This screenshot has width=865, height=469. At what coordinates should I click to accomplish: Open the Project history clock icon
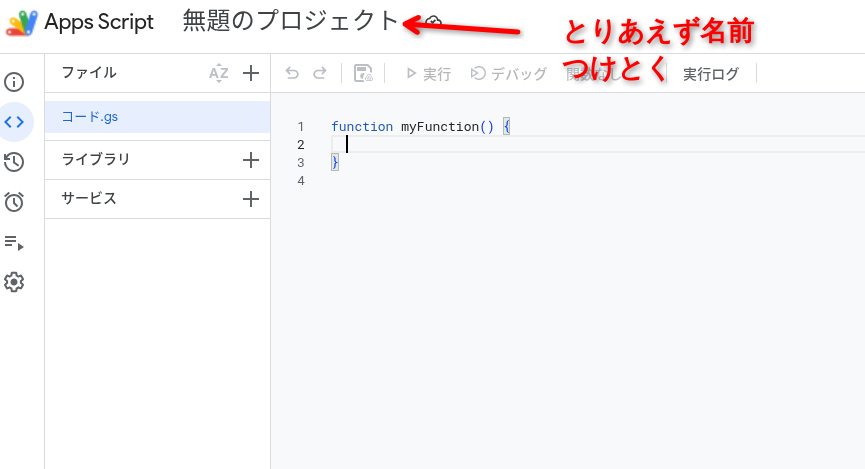pos(14,162)
